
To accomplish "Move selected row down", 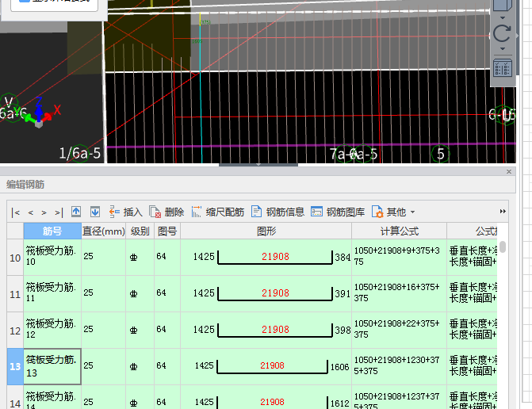I will pyautogui.click(x=95, y=212).
